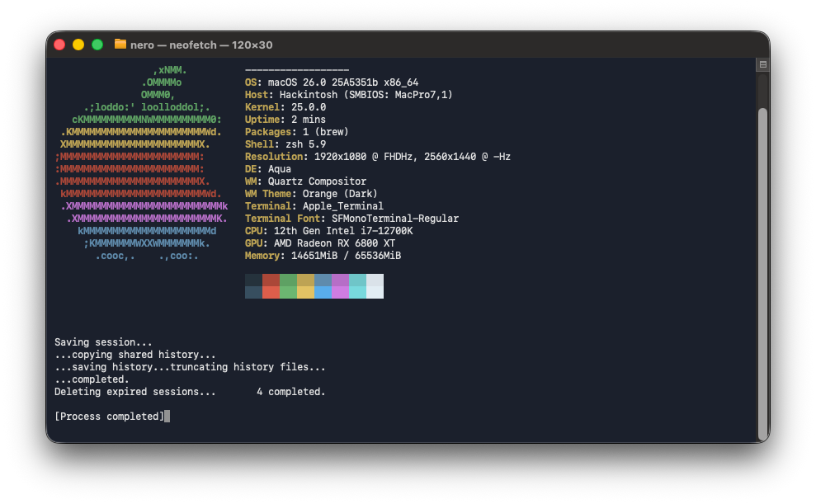The width and height of the screenshot is (816, 504).
Task: Click the 'WM Theme: Orange (Dark)' line
Action: (311, 194)
